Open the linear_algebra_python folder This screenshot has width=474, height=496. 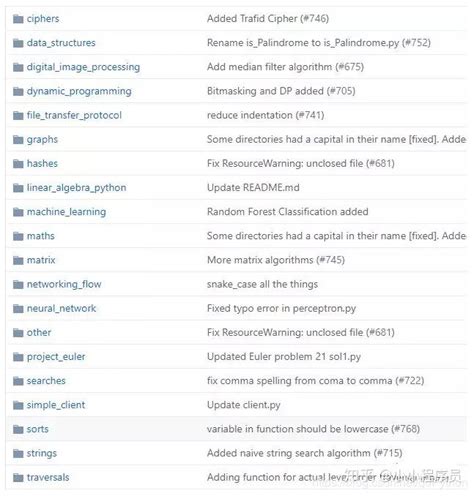[x=76, y=188]
